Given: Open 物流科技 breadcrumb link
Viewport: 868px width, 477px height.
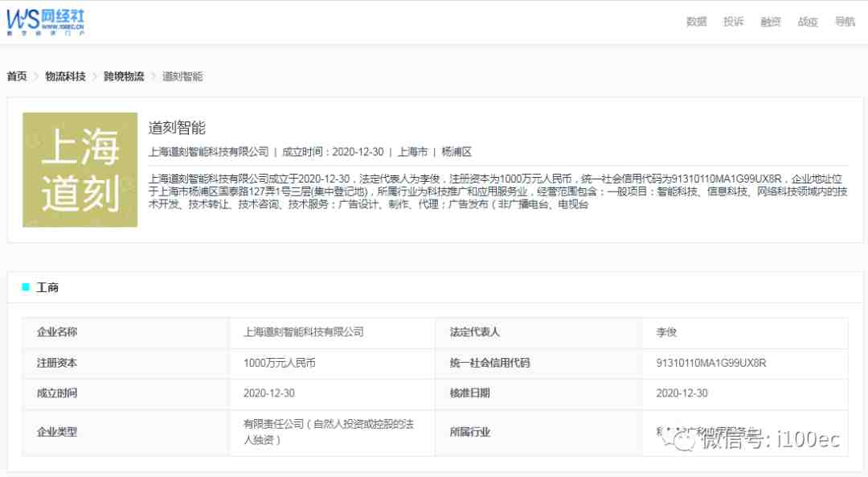Looking at the screenshot, I should coord(65,76).
